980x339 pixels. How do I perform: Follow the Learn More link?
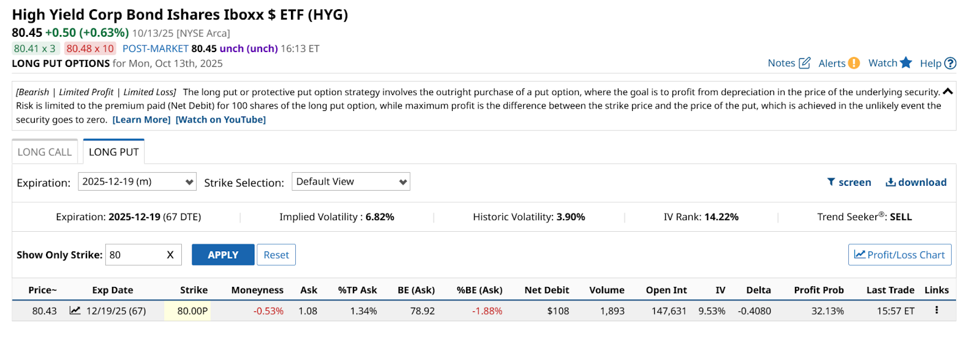tap(141, 120)
